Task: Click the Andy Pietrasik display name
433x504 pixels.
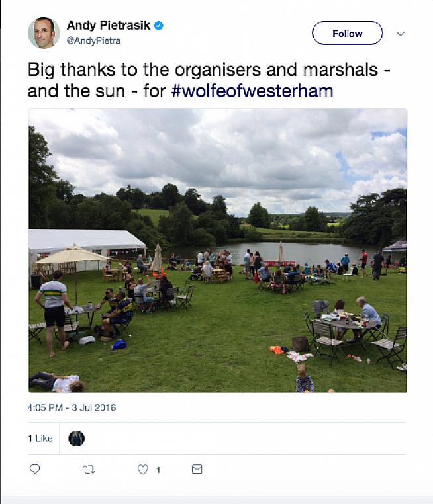Action: coord(109,26)
